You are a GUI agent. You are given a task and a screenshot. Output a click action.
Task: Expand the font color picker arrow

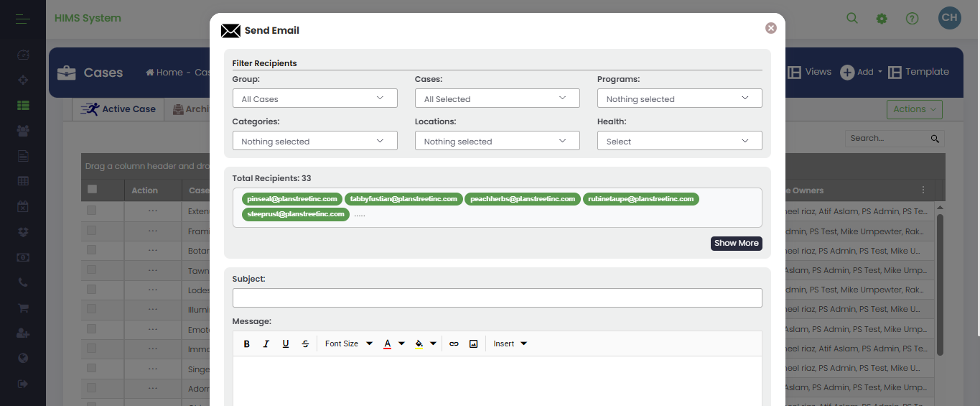401,343
